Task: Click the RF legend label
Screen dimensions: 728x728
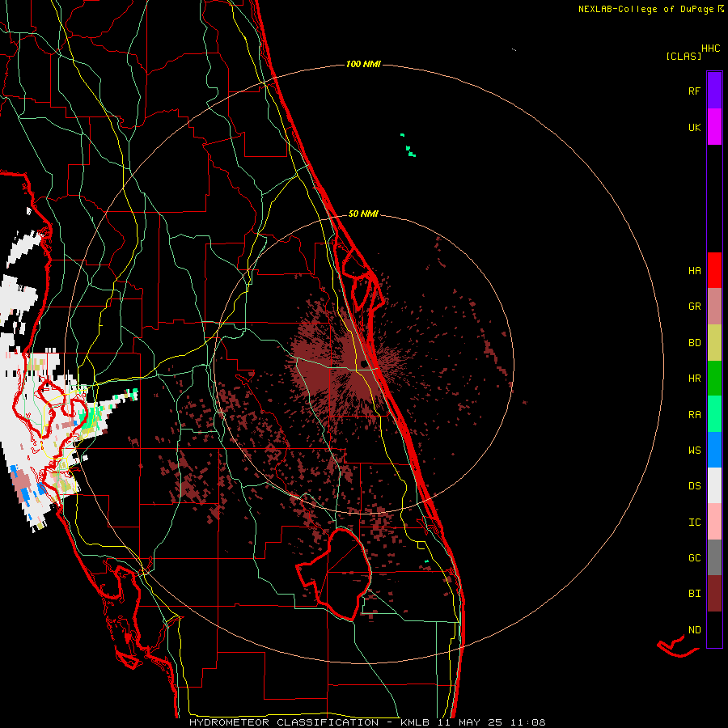Action: pyautogui.click(x=694, y=91)
